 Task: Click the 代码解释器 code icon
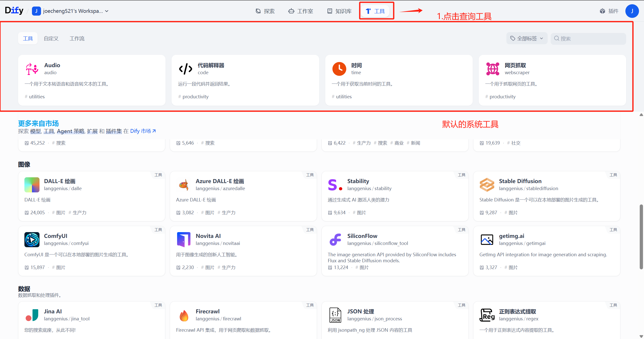click(x=186, y=69)
